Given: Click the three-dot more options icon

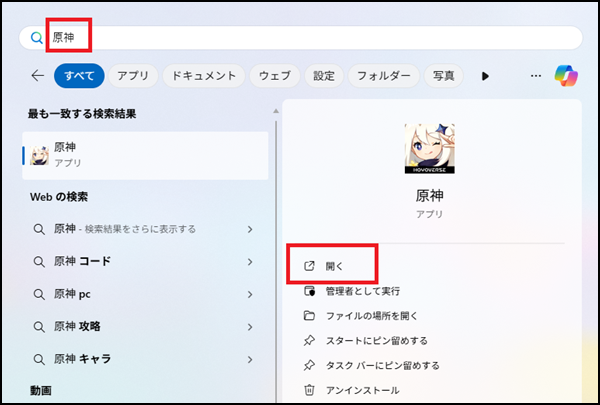Looking at the screenshot, I should [x=536, y=75].
